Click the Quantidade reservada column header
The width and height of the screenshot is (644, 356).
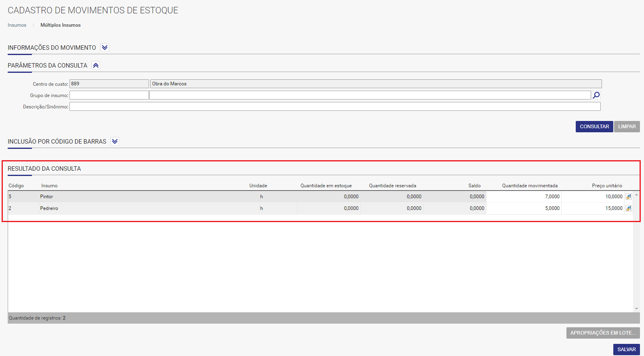(x=392, y=186)
